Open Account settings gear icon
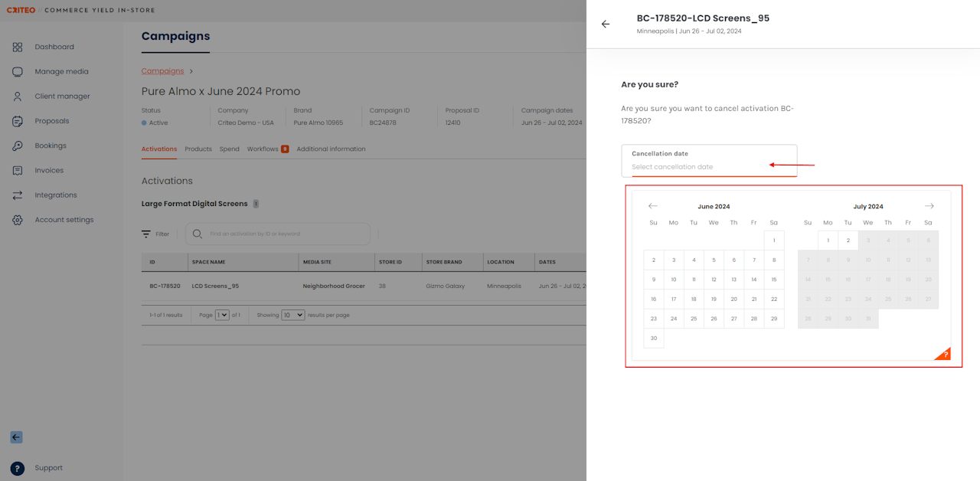 pos(18,220)
